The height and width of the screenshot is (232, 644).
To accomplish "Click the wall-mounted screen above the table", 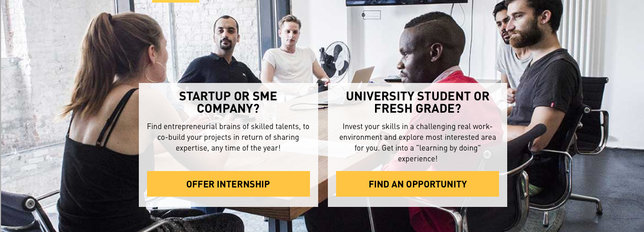I will (x=406, y=3).
